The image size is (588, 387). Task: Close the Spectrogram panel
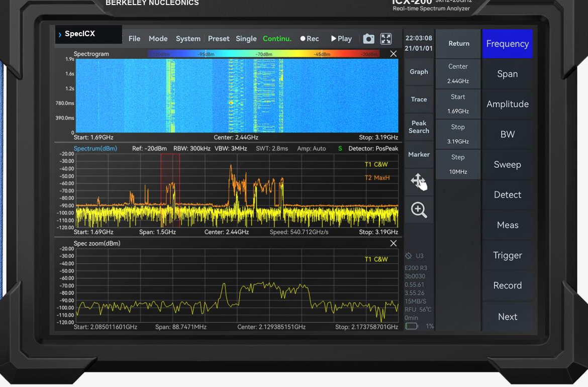393,54
